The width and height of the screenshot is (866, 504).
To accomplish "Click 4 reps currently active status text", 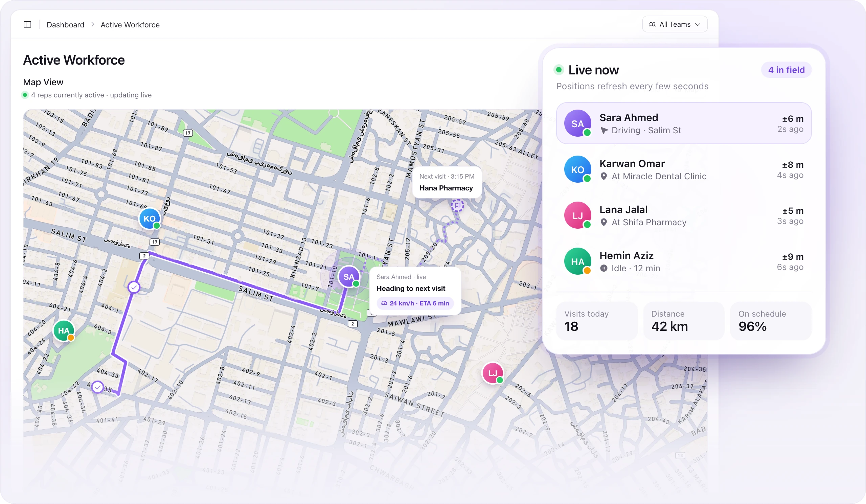I will 91,95.
